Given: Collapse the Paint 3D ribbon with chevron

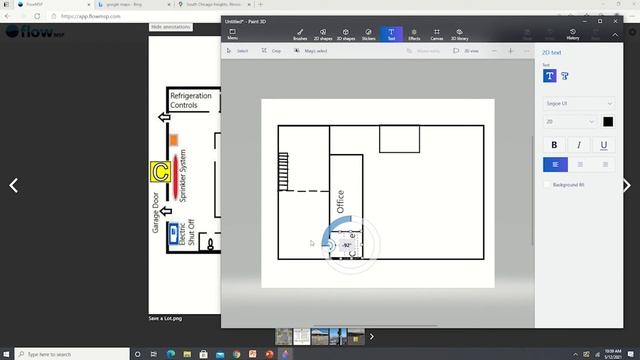Looking at the screenshot, I should tap(615, 35).
